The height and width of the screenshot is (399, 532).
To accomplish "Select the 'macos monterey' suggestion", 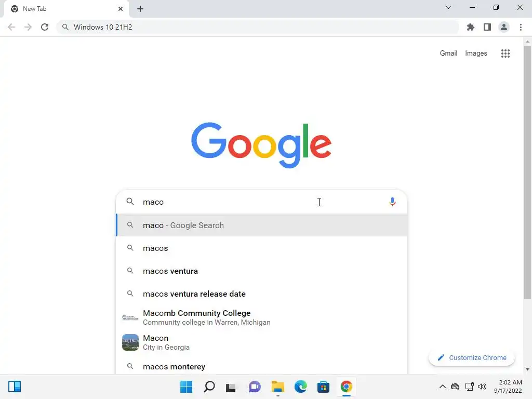I will [262, 366].
